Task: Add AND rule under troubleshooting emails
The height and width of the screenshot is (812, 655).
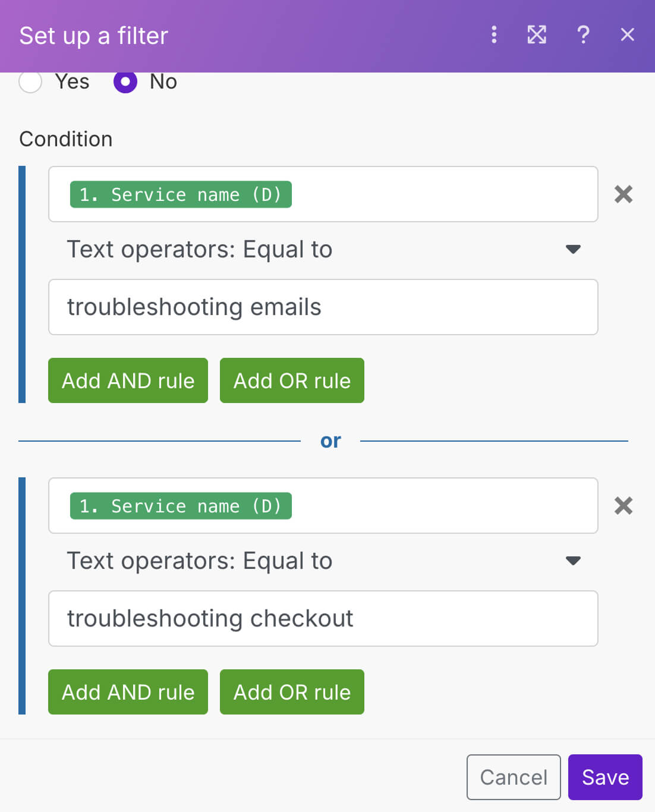Action: [x=128, y=380]
